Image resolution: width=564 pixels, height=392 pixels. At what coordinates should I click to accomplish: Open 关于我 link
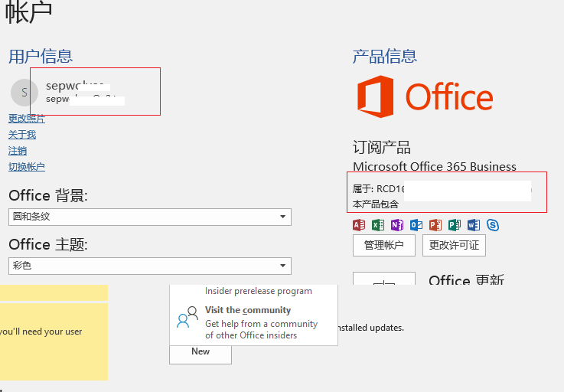tap(22, 135)
